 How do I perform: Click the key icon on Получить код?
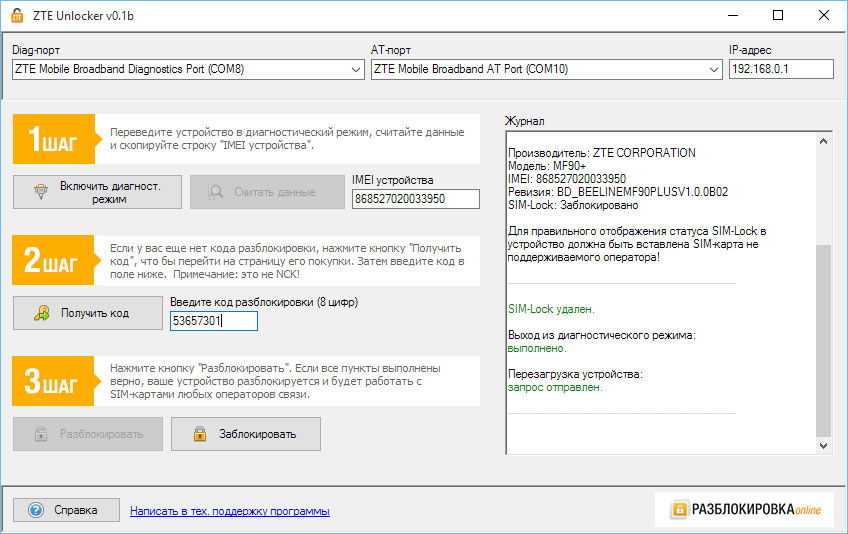41,313
